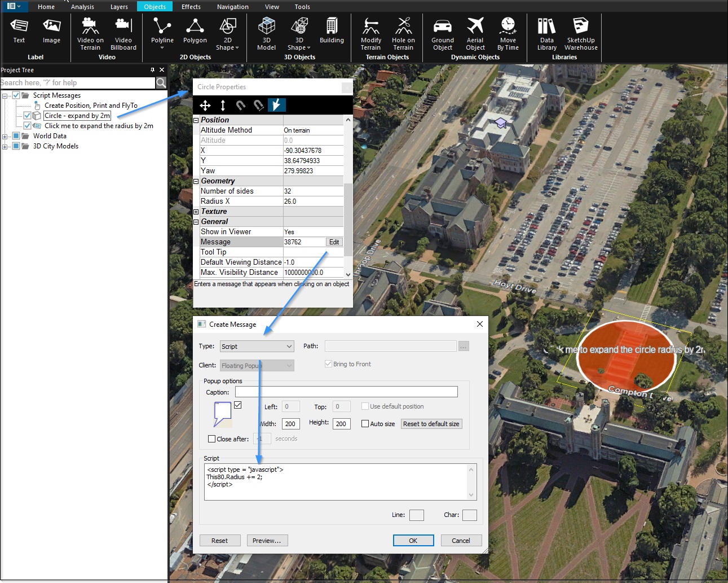Click the search magnifier icon in Project Tree
The image size is (728, 583).
tap(161, 83)
